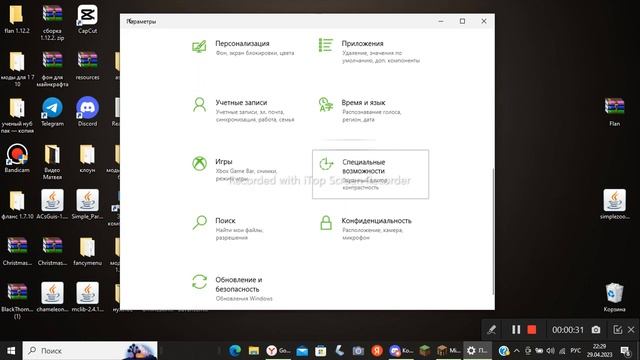Open the Mail app from taskbar
Screen dimensions: 640x360
[302, 351]
